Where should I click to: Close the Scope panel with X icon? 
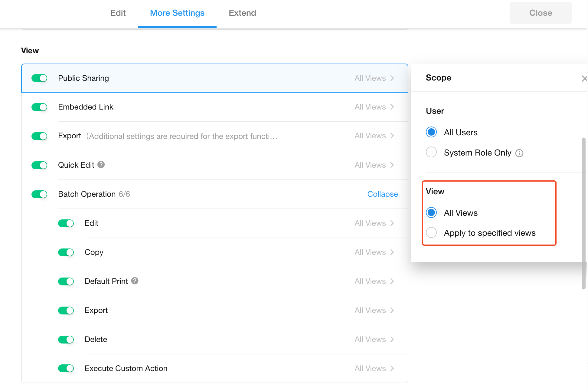point(584,79)
